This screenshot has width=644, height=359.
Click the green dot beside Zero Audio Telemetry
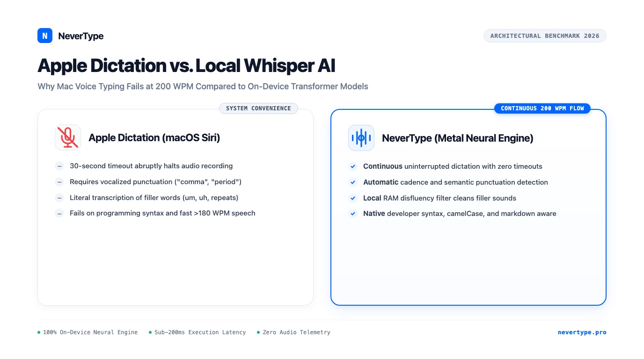[x=258, y=332]
